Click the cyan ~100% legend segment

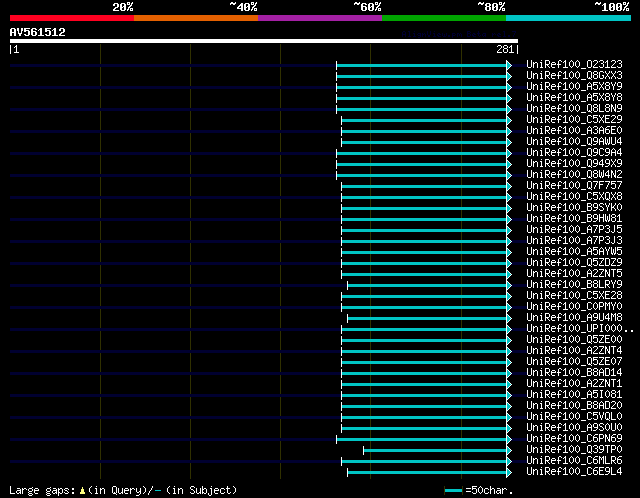[569, 18]
